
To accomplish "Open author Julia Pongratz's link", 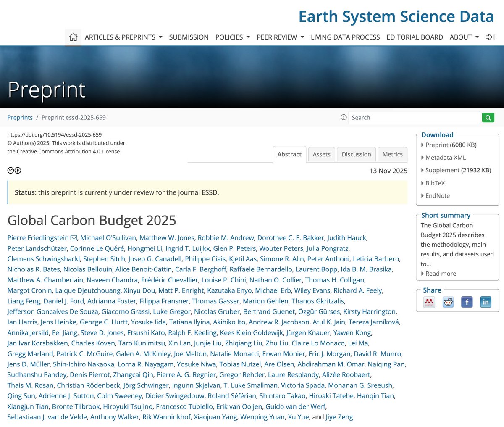I will pos(328,248).
